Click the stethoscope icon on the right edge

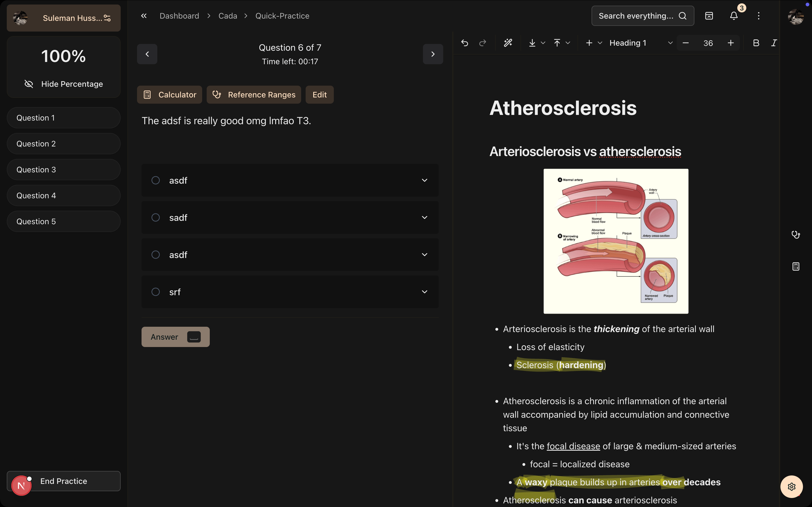pyautogui.click(x=796, y=234)
